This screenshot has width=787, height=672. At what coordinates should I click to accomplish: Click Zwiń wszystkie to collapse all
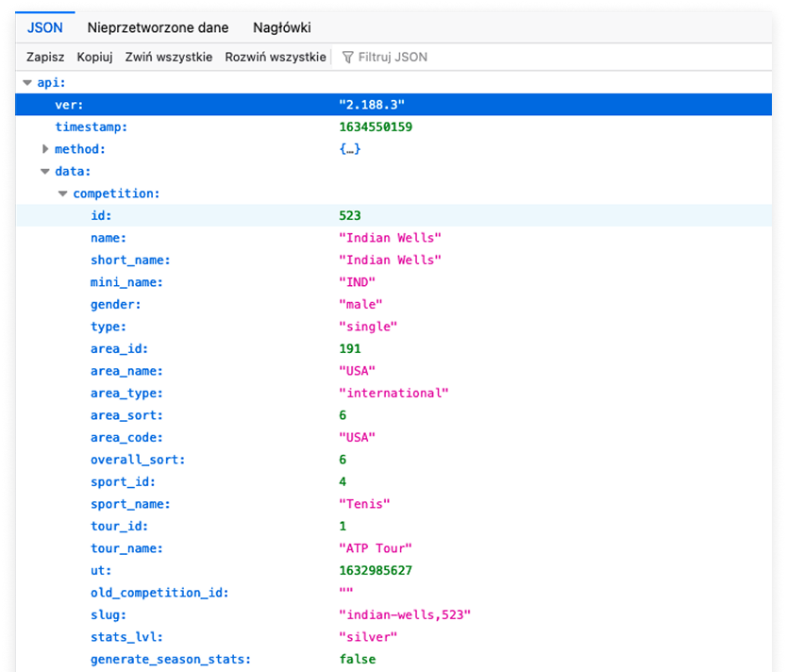(169, 58)
